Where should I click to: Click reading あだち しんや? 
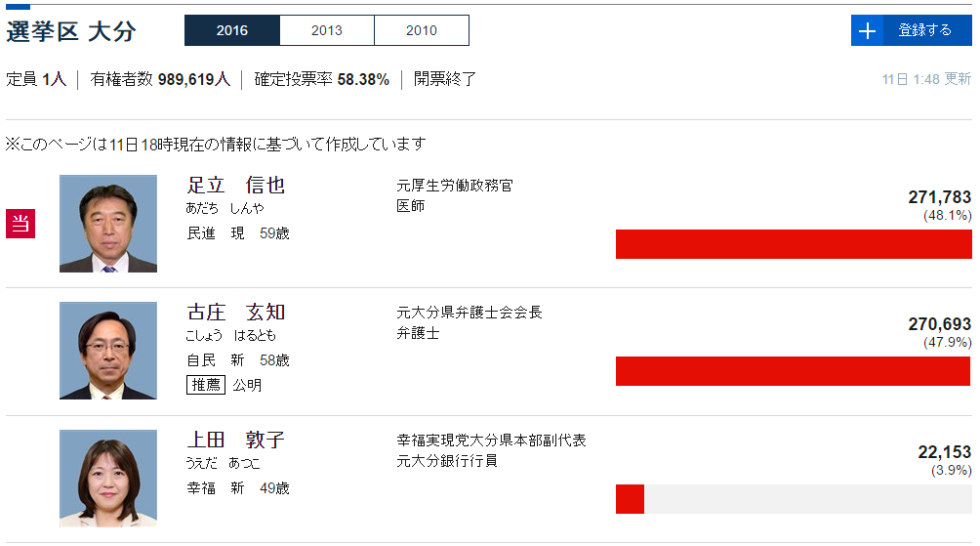coord(225,208)
